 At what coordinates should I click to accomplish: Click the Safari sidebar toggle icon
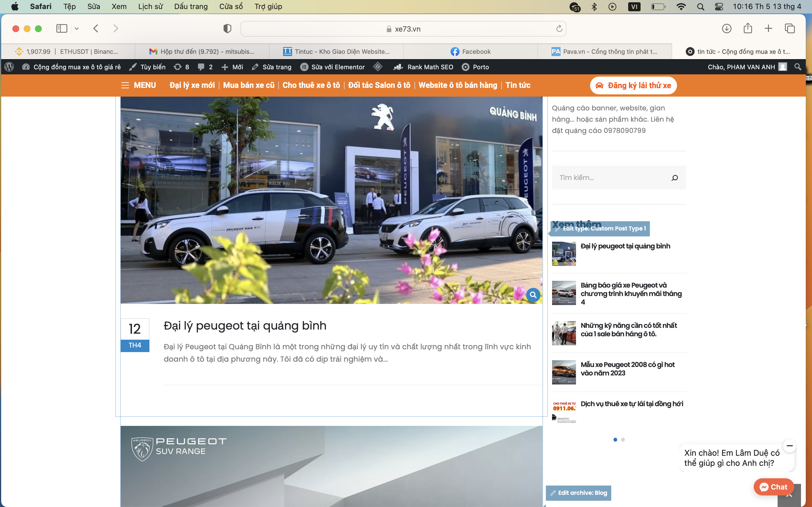(62, 28)
